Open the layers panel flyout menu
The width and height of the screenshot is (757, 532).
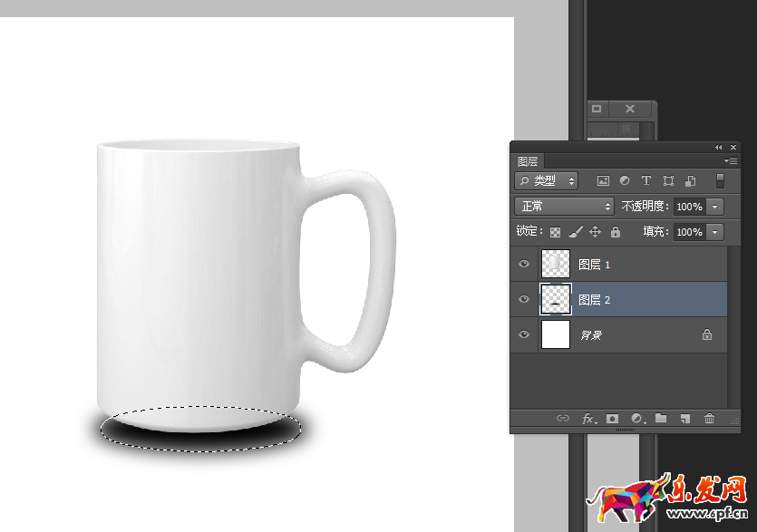731,161
